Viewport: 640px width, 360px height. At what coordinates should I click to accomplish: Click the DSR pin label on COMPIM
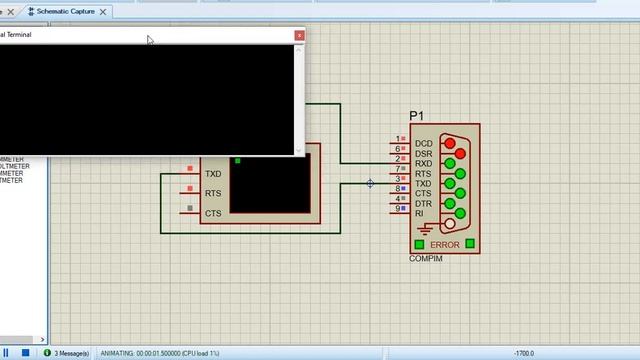point(423,154)
